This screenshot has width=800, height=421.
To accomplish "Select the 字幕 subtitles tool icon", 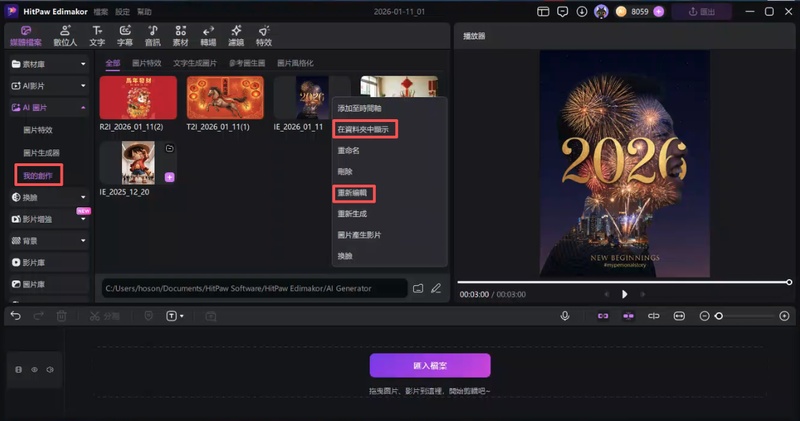I will [125, 36].
